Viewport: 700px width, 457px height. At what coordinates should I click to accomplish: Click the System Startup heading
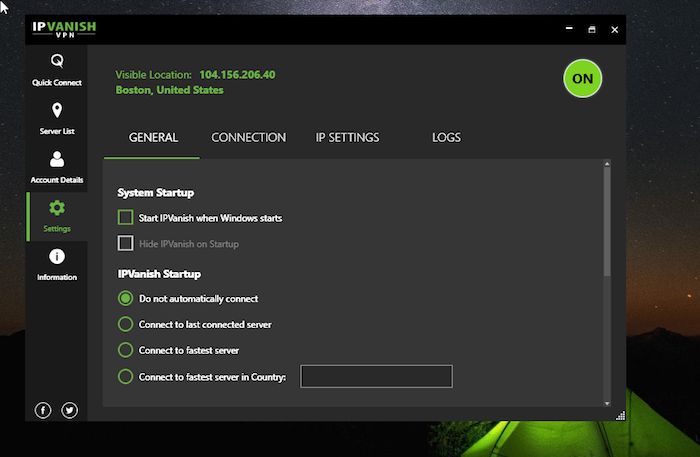156,193
